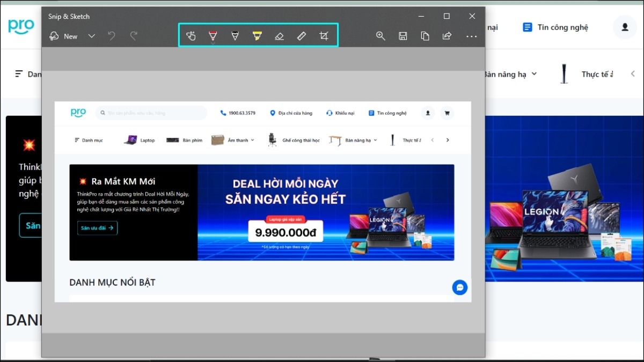Toggle the Touch Writing tool
This screenshot has width=644, height=362.
pyautogui.click(x=191, y=36)
